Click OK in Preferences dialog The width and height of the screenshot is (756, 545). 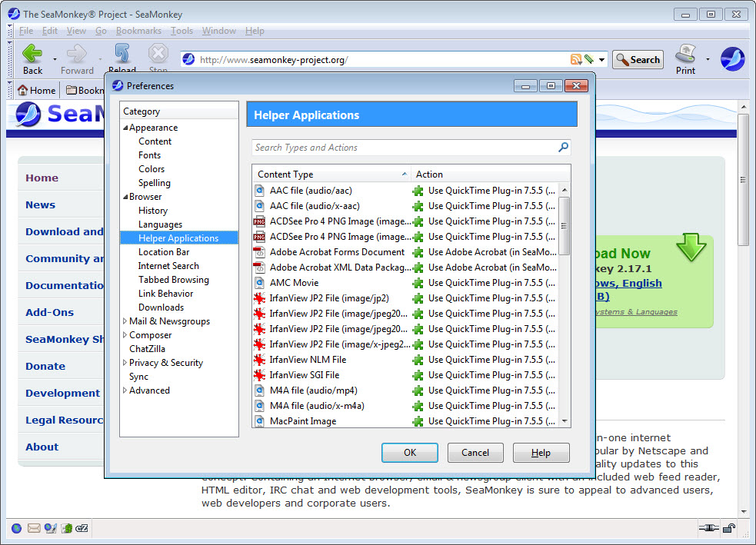click(x=410, y=453)
